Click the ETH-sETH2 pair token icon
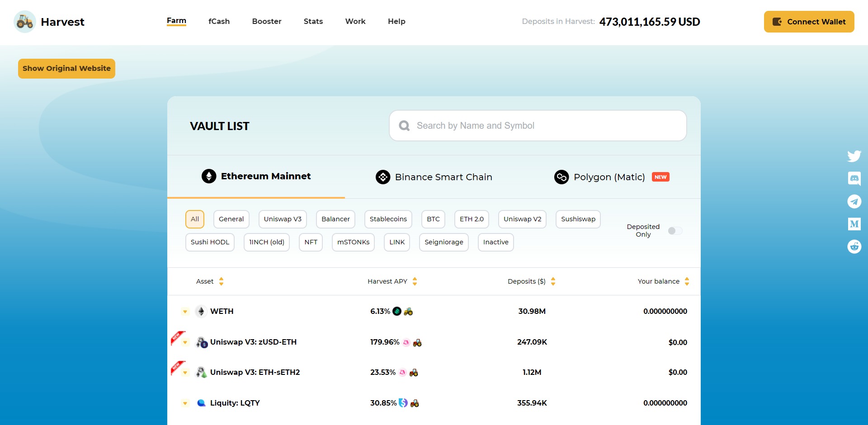868x425 pixels. click(x=201, y=373)
